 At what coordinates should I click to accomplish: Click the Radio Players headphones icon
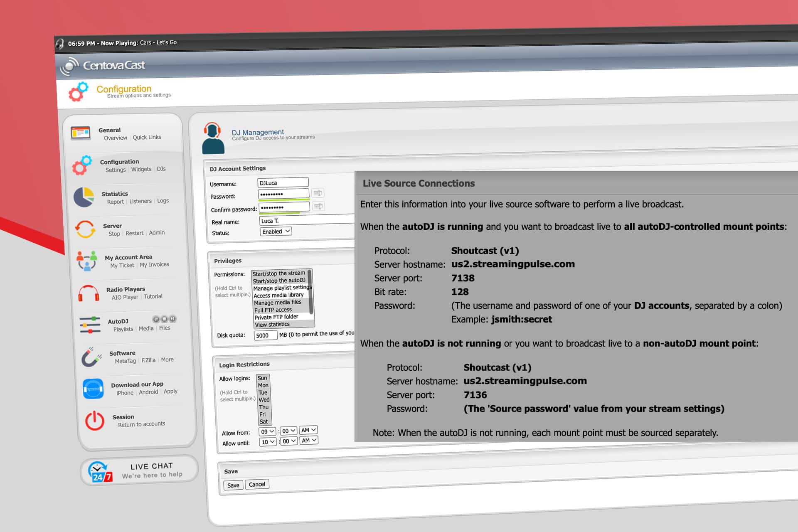[x=89, y=293]
